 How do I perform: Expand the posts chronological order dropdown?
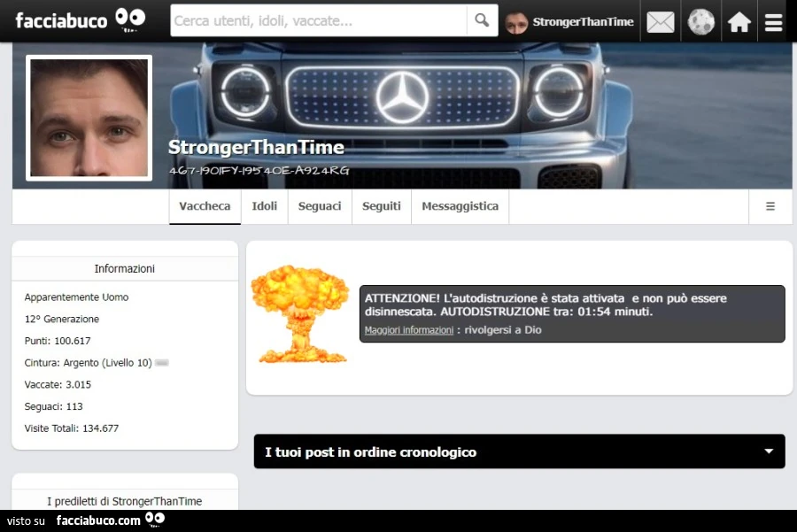pos(520,451)
